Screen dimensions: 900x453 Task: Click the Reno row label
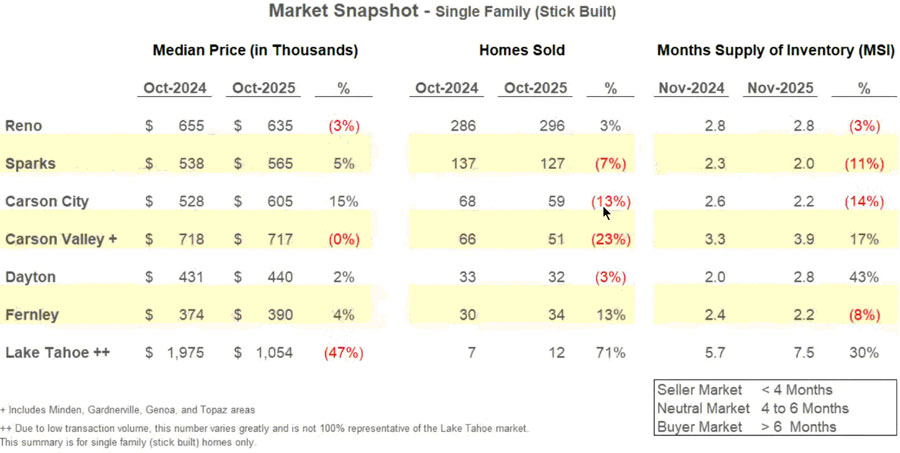[x=23, y=126]
